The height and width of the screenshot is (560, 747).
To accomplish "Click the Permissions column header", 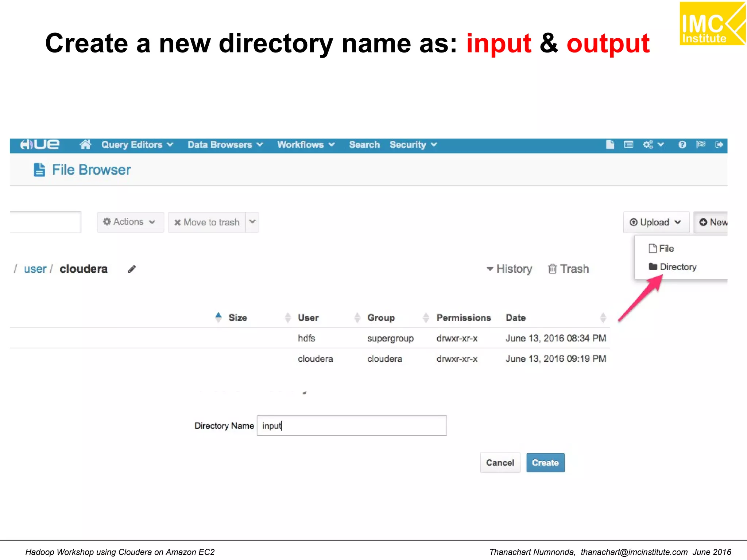I will (464, 318).
